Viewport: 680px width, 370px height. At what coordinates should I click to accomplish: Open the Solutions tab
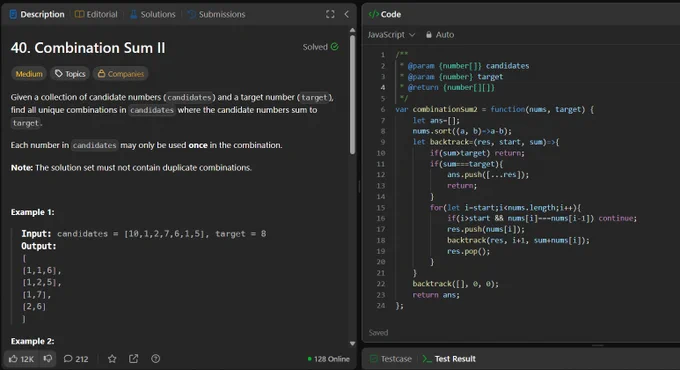click(x=153, y=14)
